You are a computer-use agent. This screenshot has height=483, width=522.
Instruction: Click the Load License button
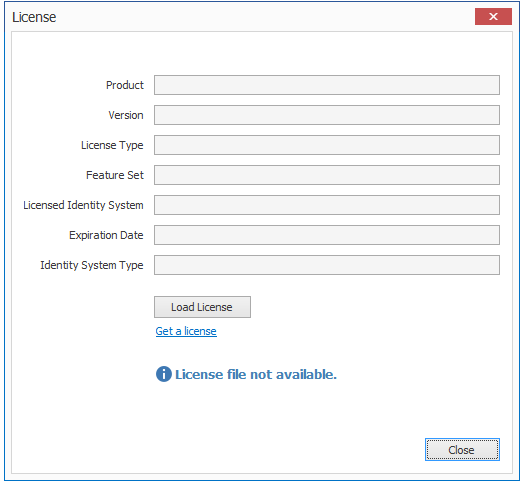pyautogui.click(x=202, y=307)
